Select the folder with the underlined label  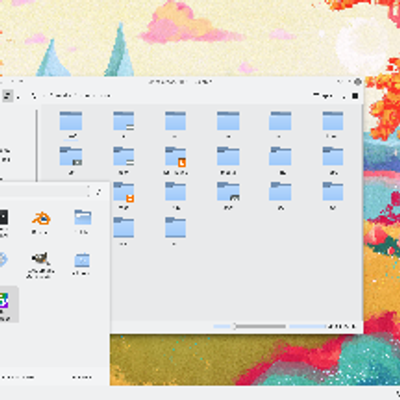point(71,125)
